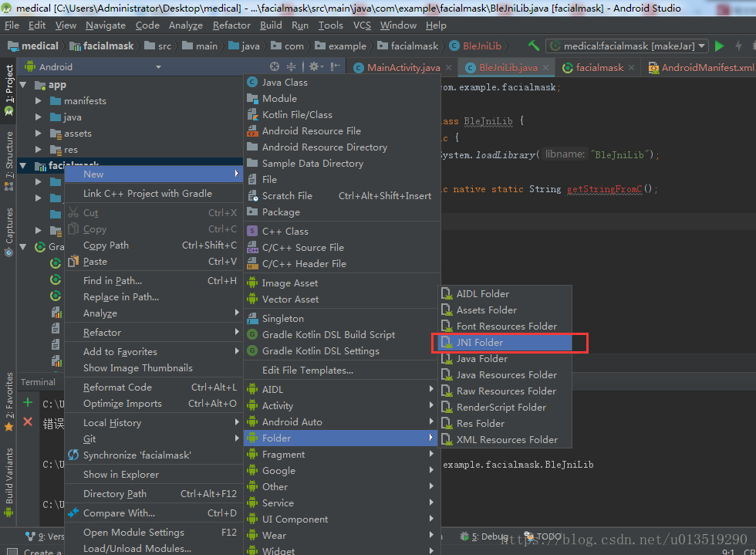756x555 pixels.
Task: Open the Project panel gear settings
Action: pyautogui.click(x=316, y=66)
